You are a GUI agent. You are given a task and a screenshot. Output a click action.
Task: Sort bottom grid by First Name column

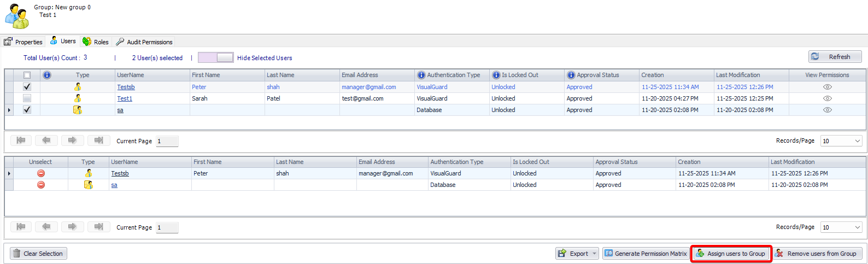click(x=233, y=162)
